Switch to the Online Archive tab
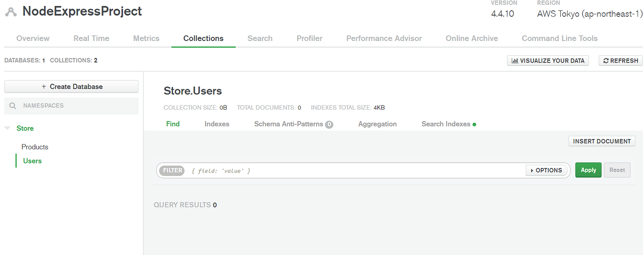644x255 pixels. click(x=472, y=39)
